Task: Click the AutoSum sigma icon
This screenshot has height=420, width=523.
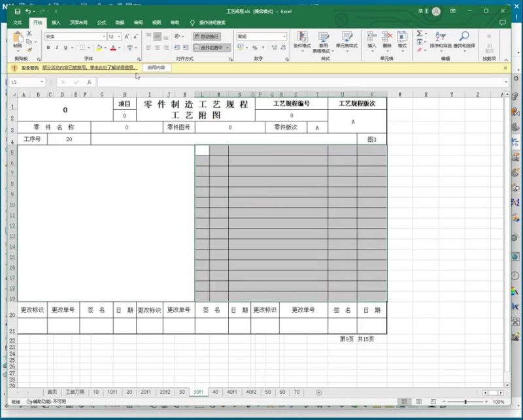Action: coord(419,33)
